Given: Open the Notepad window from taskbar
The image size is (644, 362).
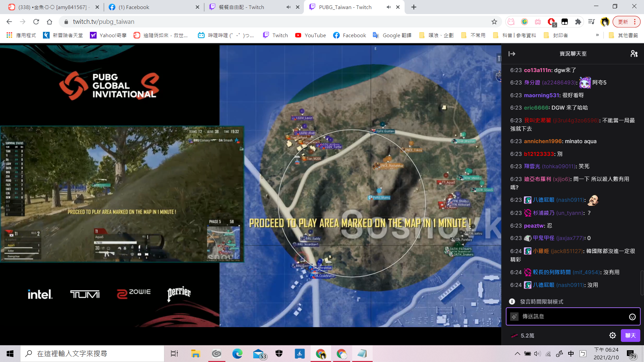Looking at the screenshot, I should pyautogui.click(x=362, y=354).
